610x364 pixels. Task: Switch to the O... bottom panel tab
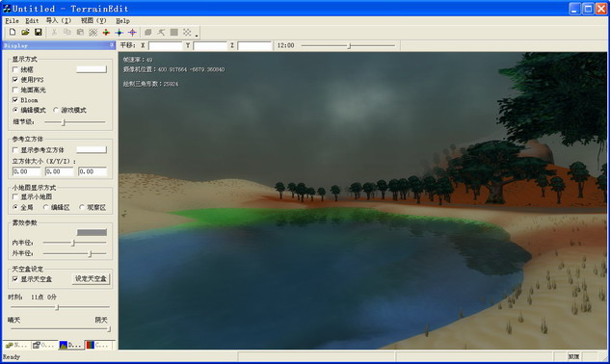[43, 345]
